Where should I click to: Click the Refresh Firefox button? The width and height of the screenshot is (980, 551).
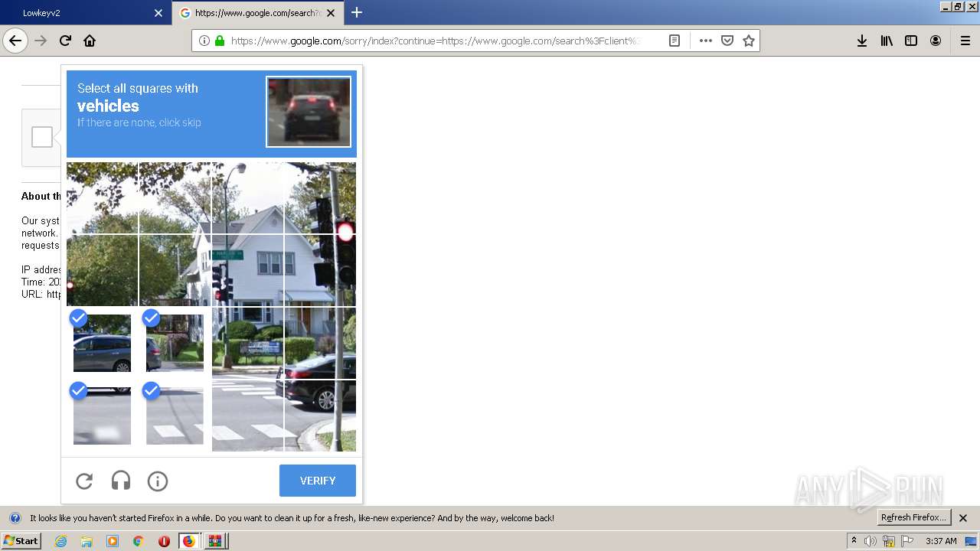coord(913,518)
